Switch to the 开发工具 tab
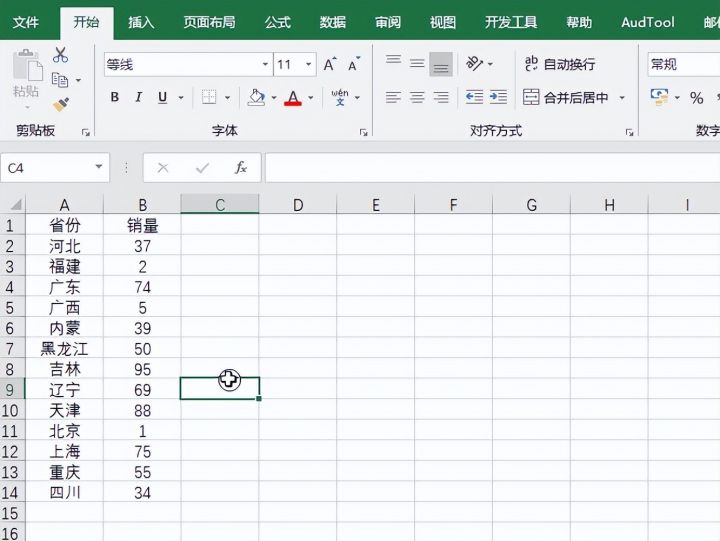Screen dimensions: 720x541 pos(511,22)
